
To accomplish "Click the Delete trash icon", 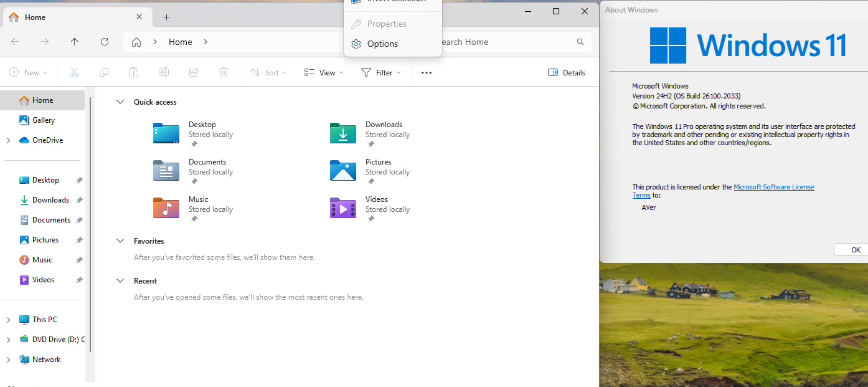I will click(224, 73).
